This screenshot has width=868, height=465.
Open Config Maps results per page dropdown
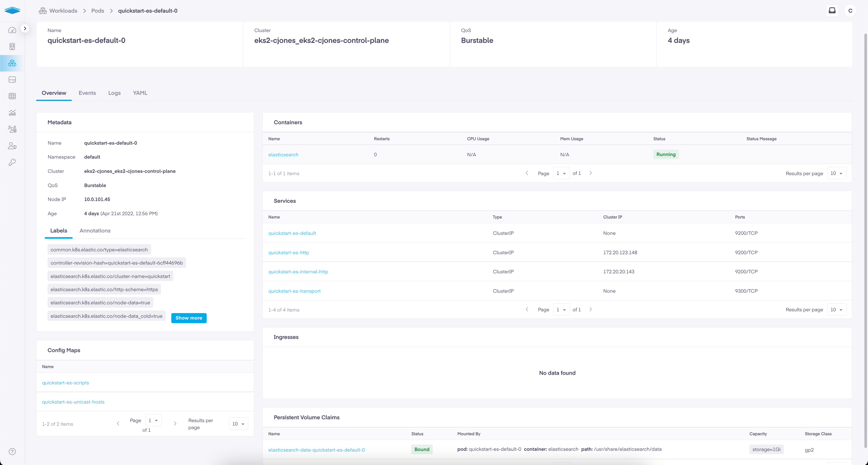click(x=238, y=424)
